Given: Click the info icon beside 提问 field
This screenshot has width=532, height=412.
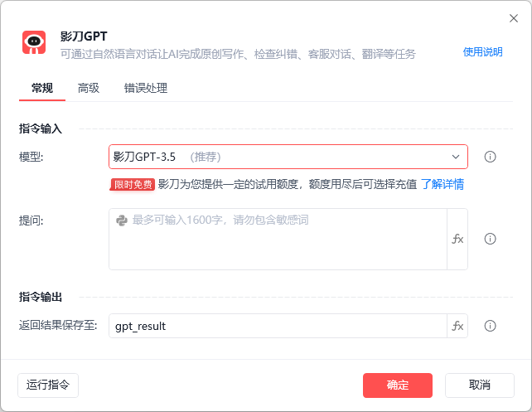Looking at the screenshot, I should (490, 239).
